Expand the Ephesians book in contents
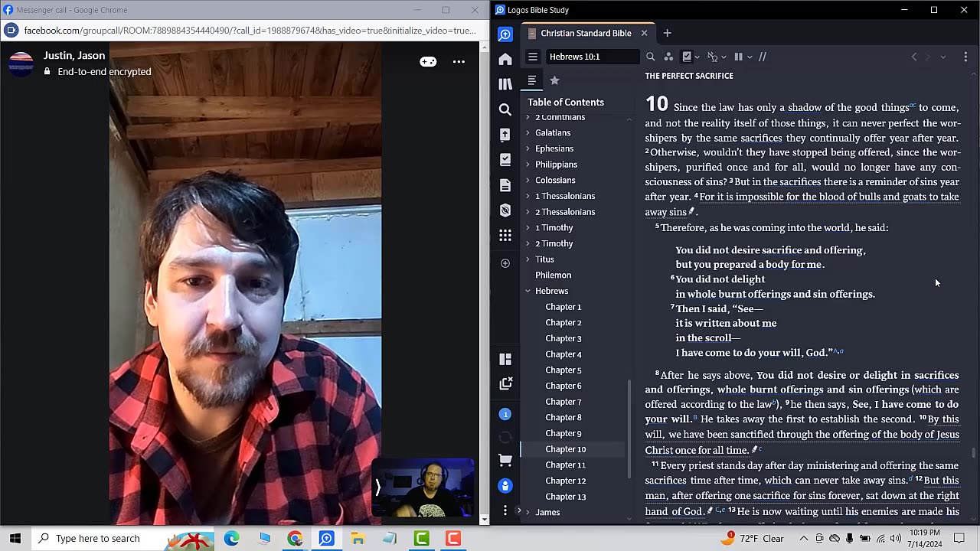This screenshot has width=980, height=551. tap(528, 148)
